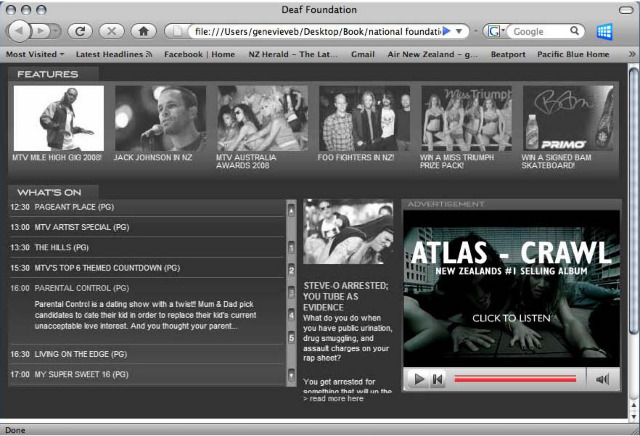The image size is (640, 436).
Task: Select the 13:00 MTV Artist Special listing
Action: (x=147, y=227)
